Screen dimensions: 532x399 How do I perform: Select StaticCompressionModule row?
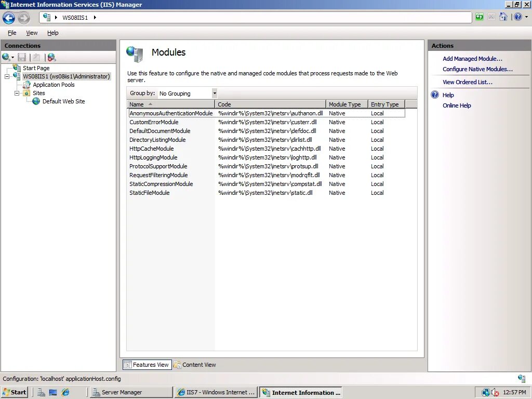pyautogui.click(x=267, y=184)
